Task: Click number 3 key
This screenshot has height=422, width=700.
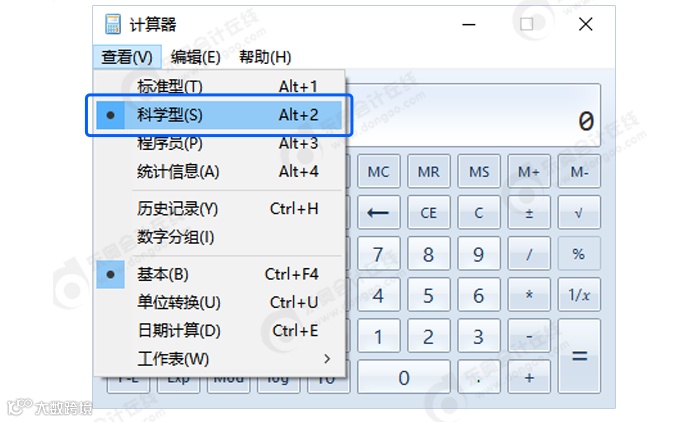Action: pyautogui.click(x=479, y=336)
